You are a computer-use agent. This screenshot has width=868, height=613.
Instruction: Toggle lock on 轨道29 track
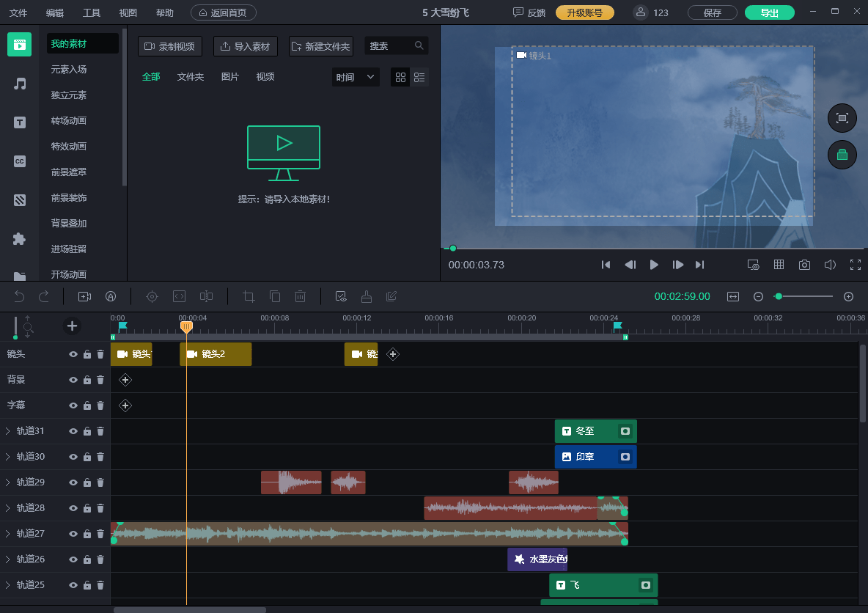point(87,482)
